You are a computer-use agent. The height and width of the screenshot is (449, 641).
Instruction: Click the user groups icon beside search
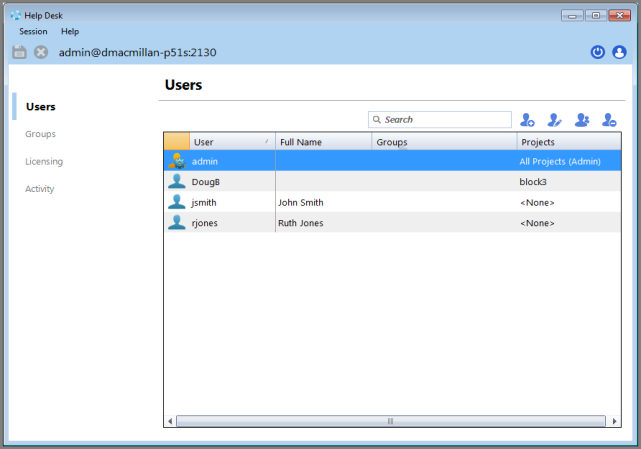(x=581, y=120)
